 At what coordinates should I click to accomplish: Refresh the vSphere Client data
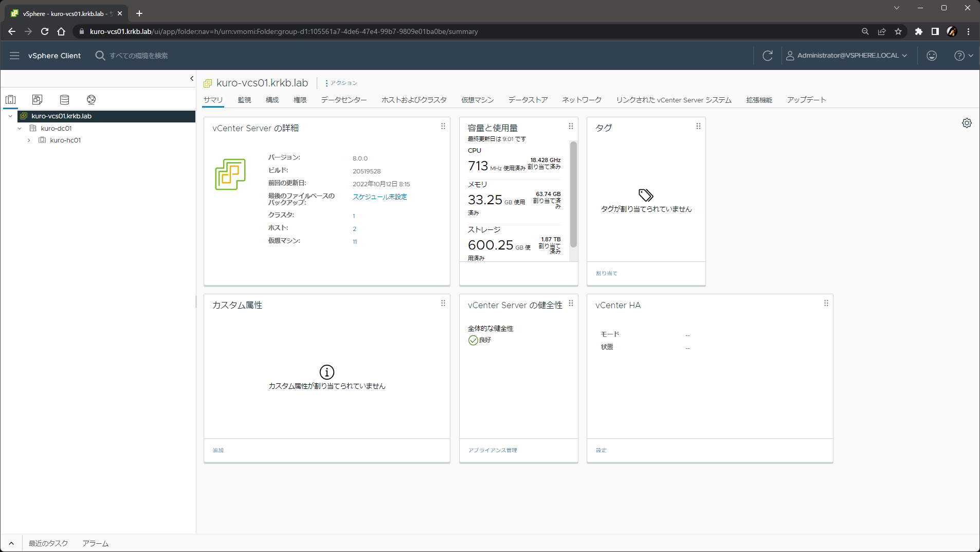[767, 56]
